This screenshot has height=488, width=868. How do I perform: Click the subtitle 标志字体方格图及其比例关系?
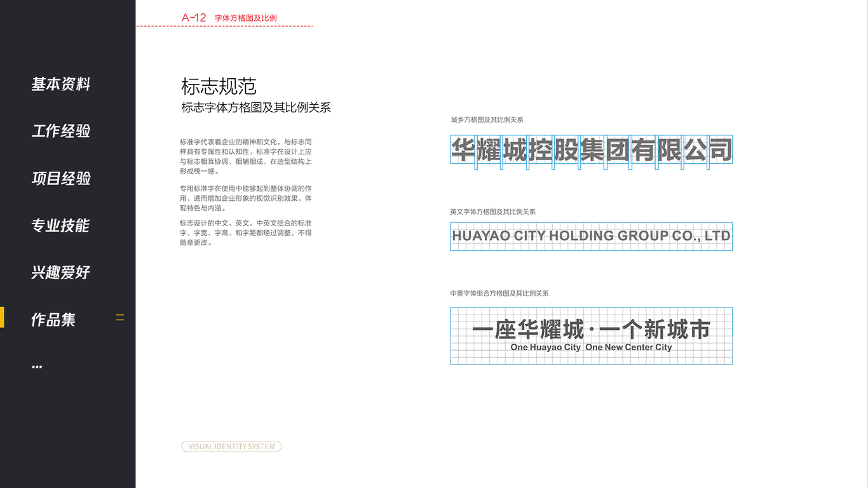(x=256, y=107)
